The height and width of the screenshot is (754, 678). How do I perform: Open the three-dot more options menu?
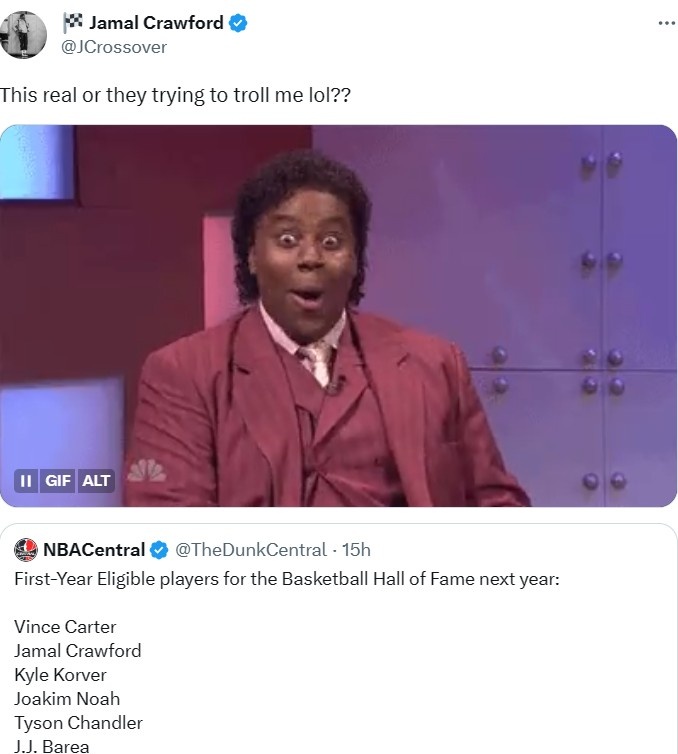(x=666, y=23)
